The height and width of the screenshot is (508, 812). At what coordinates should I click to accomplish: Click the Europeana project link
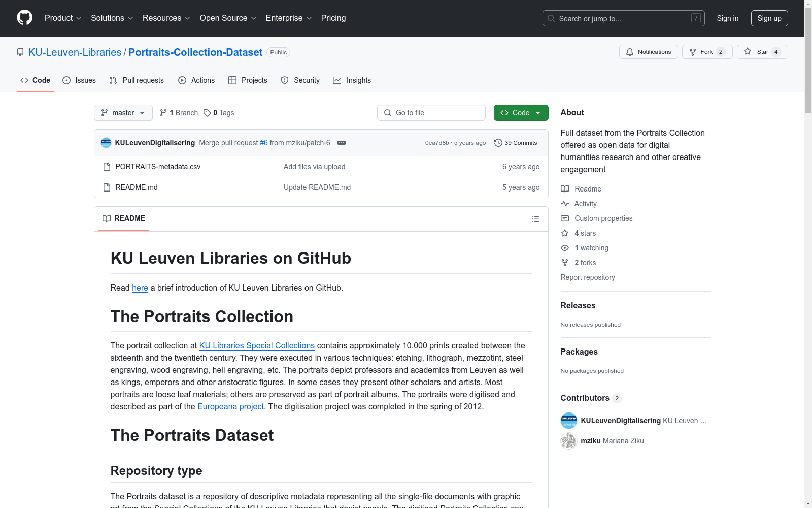(230, 406)
